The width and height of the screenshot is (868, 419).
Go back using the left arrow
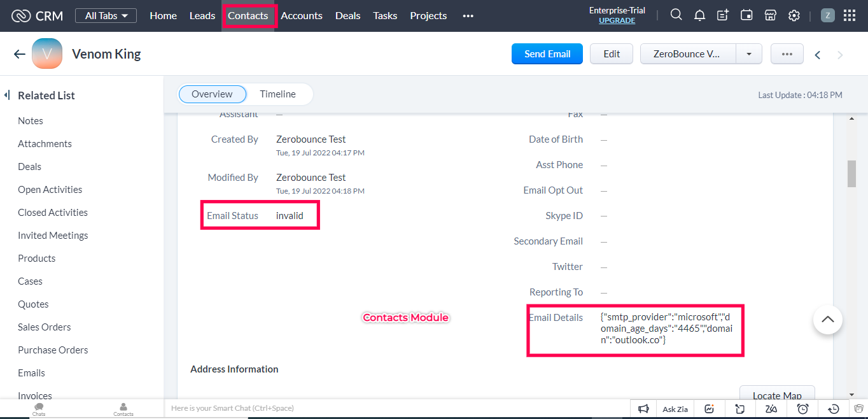coord(19,54)
